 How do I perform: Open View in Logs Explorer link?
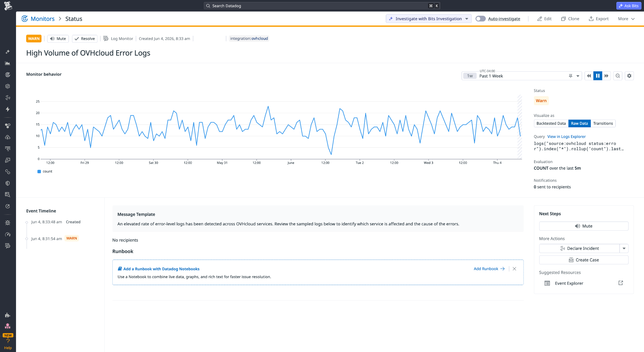click(x=566, y=137)
